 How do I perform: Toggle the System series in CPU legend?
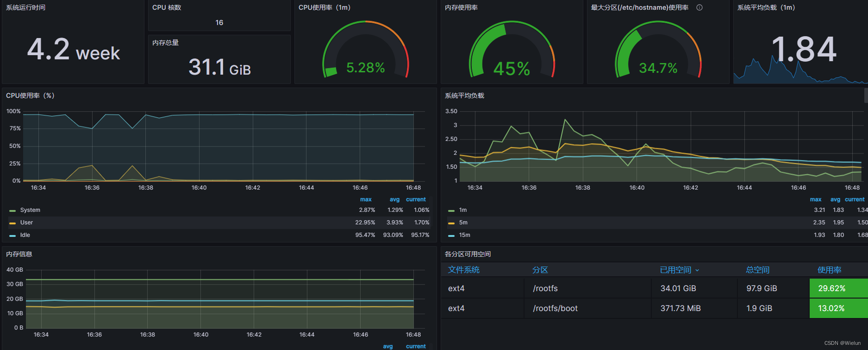click(30, 210)
